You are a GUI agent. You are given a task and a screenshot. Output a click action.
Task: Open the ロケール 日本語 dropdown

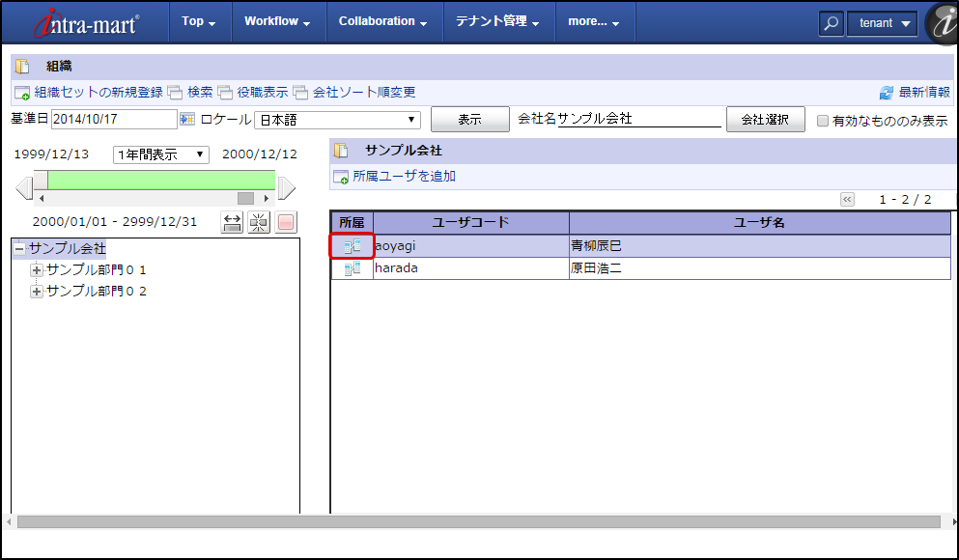coord(337,120)
